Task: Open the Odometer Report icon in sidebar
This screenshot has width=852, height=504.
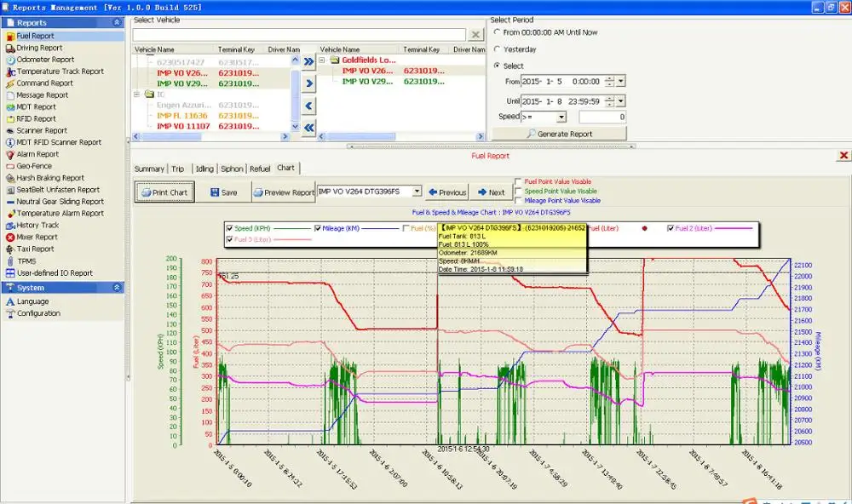Action: 10,60
